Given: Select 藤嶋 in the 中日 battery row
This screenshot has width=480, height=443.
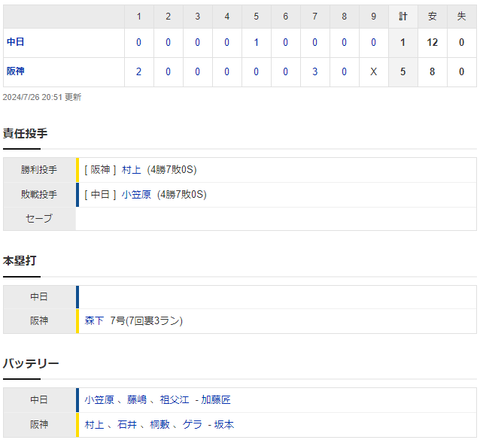Looking at the screenshot, I should point(137,400).
